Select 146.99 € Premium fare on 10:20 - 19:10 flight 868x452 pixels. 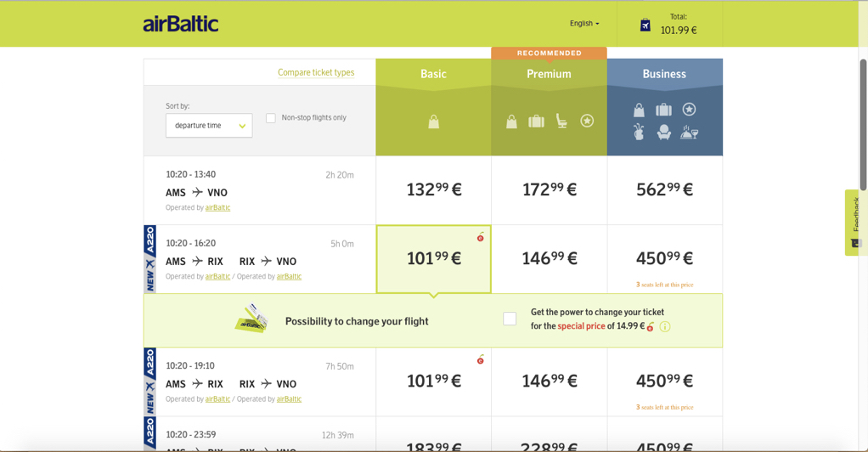[x=550, y=381]
